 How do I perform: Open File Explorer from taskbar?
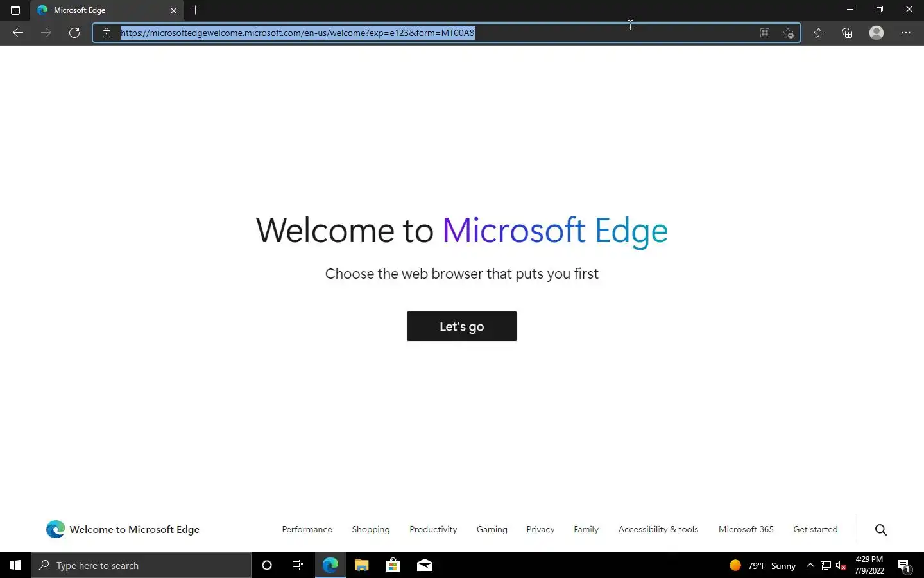pos(361,565)
